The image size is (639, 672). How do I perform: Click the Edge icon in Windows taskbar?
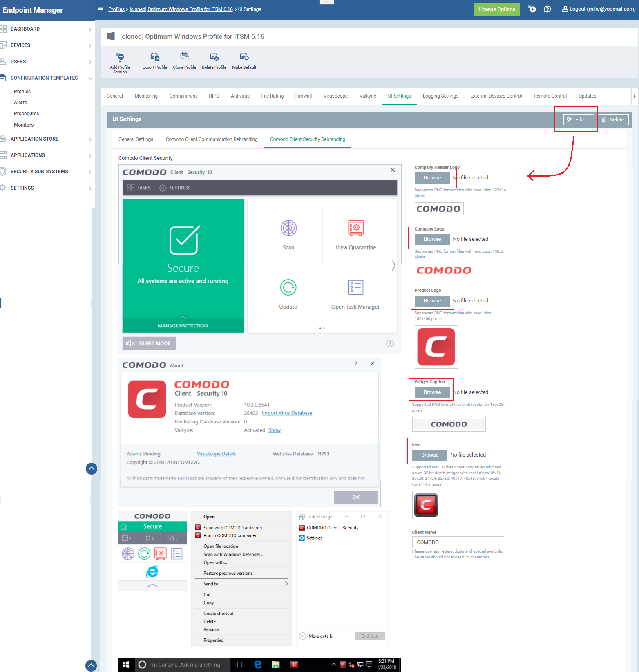pos(258,665)
